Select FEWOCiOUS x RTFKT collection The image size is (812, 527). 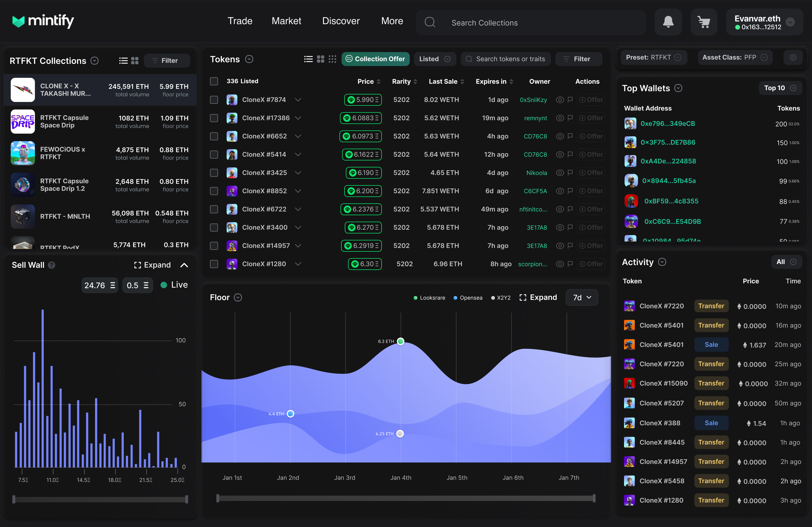point(100,153)
